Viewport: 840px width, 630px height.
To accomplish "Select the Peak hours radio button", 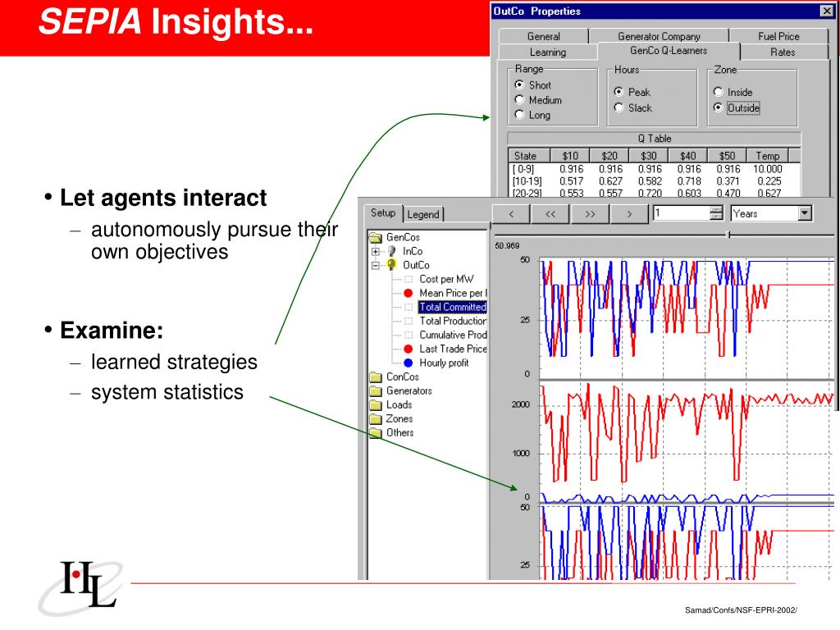I will point(619,92).
